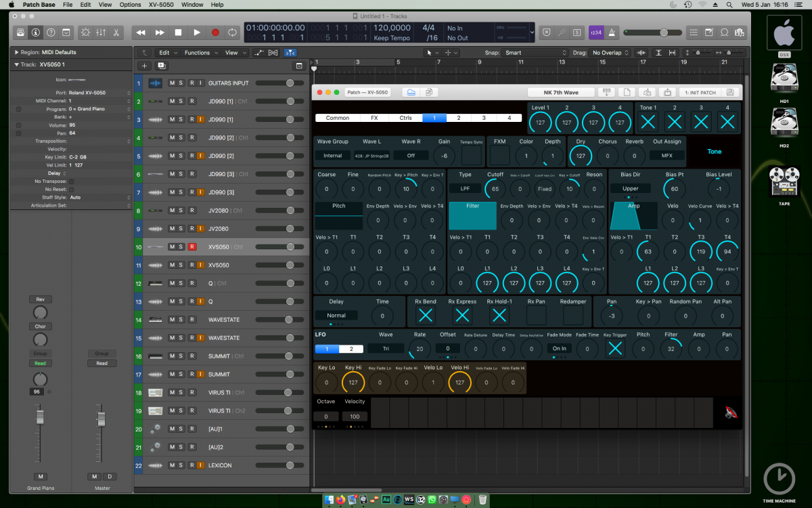Screen dimensions: 812x508
Task: Toggle Tone 1 switch X
Action: 648,122
